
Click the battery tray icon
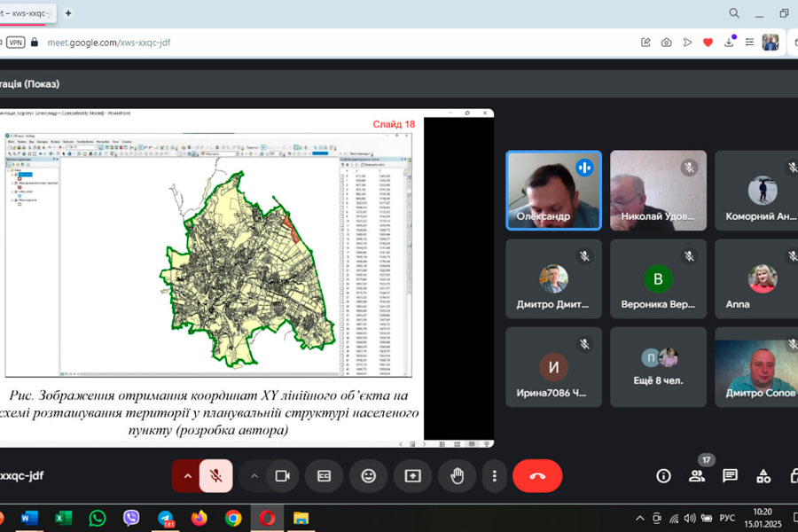tap(707, 518)
